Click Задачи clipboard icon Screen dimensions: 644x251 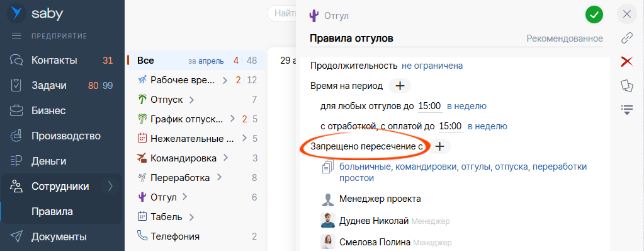(16, 86)
